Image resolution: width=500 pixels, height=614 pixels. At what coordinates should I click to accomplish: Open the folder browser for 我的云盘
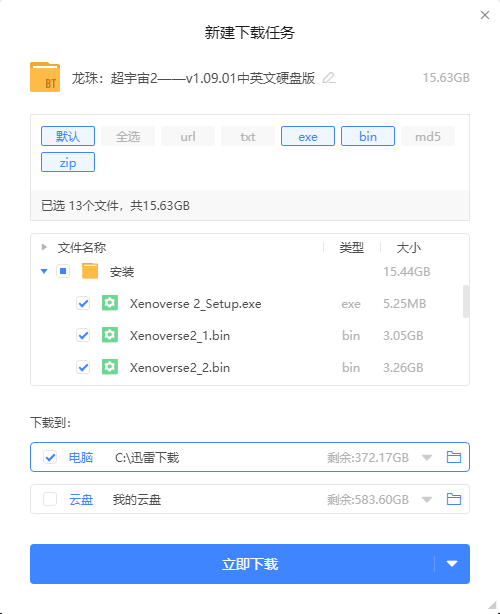tap(453, 499)
